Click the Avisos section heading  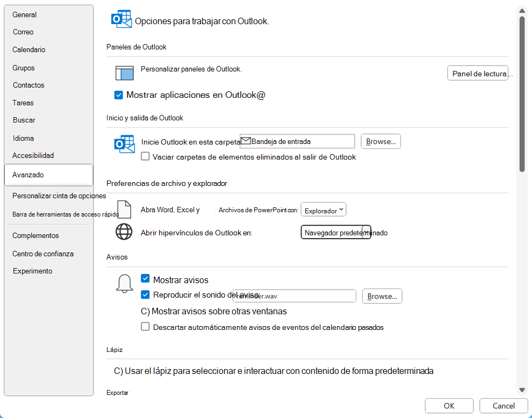pos(117,257)
